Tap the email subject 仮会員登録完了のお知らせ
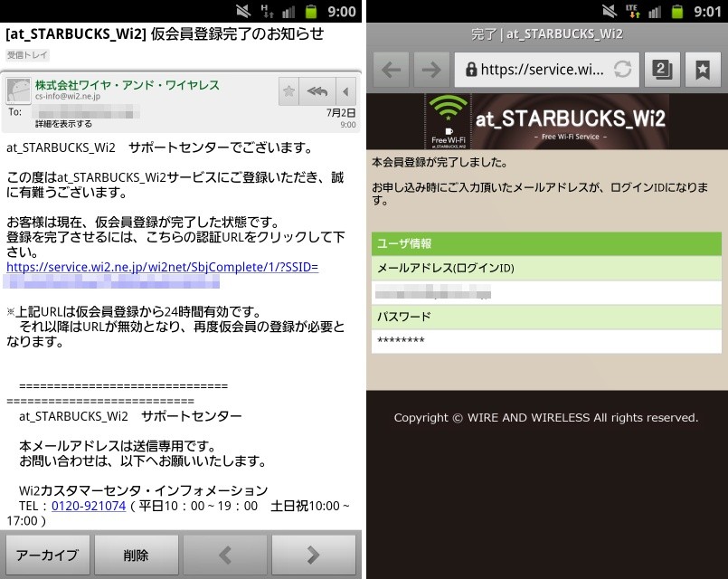Screen dimensions: 728x579 click(237, 33)
